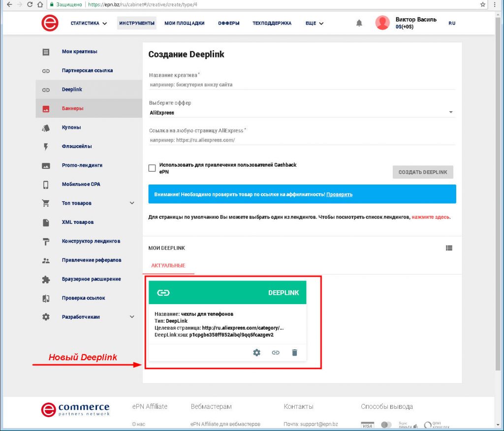This screenshot has height=431, width=504.
Task: Expand the Топ товаров sidebar section
Action: coord(132,203)
